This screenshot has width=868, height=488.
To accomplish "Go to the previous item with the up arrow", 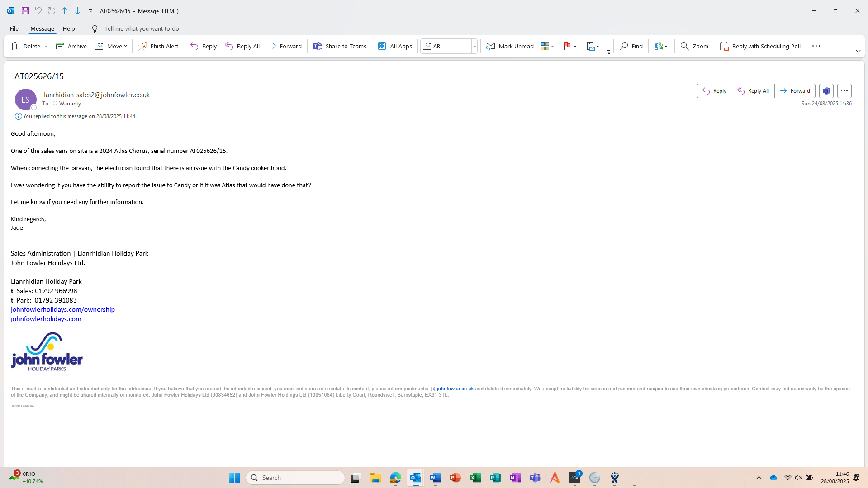I will click(x=65, y=11).
